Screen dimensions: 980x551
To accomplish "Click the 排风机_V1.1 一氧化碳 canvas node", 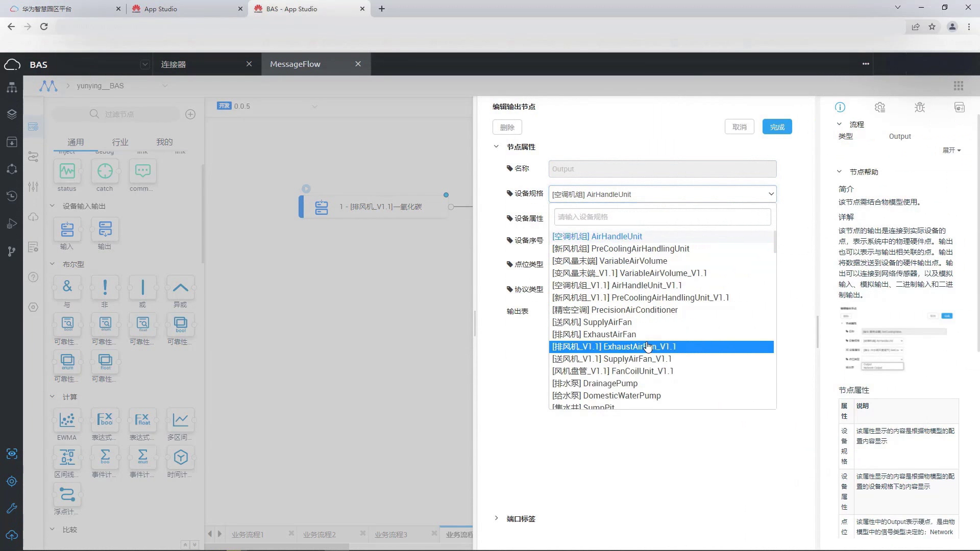I will click(374, 207).
